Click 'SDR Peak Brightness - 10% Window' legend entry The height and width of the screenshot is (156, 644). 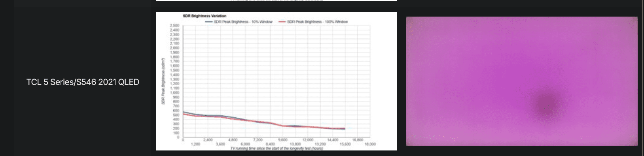239,22
